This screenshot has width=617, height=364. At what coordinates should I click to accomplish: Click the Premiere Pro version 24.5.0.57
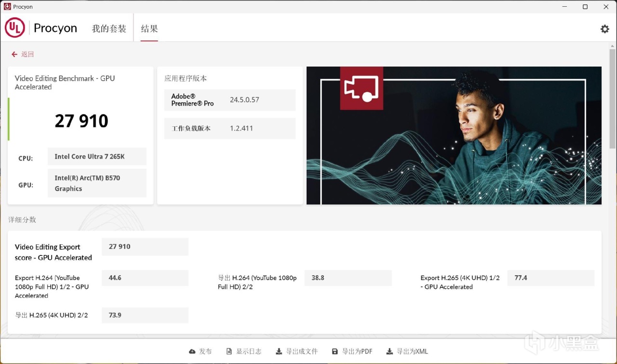pyautogui.click(x=244, y=100)
